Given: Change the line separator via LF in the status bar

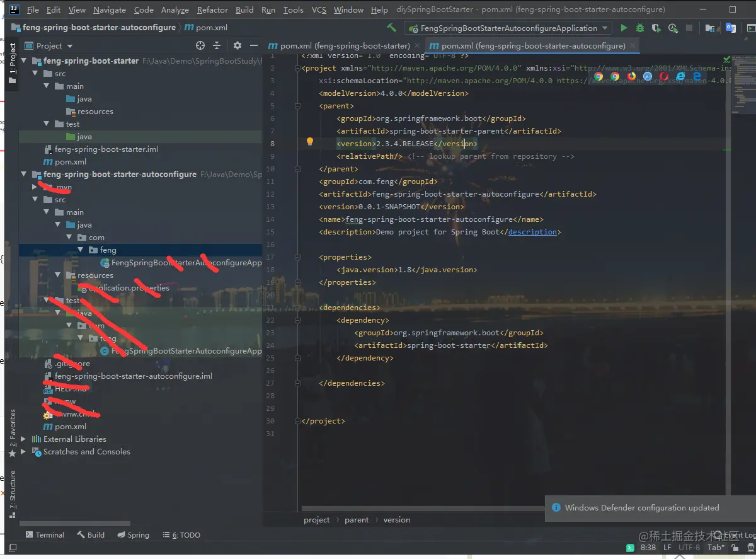Looking at the screenshot, I should point(667,548).
